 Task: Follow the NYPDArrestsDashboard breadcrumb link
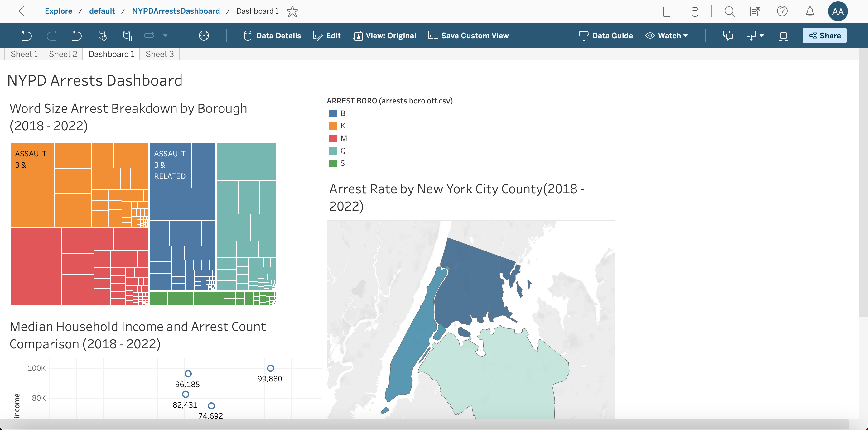(x=176, y=11)
